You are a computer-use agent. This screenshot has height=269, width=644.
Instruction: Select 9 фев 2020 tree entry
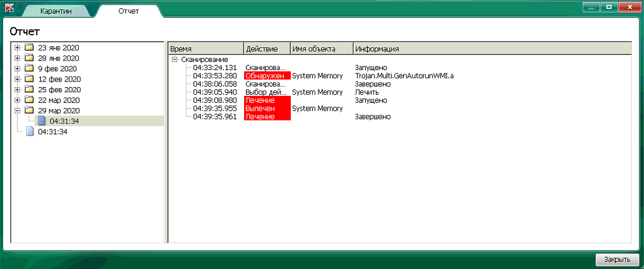click(57, 69)
